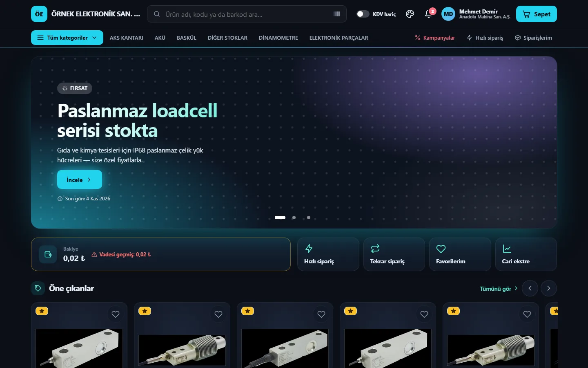Image resolution: width=588 pixels, height=368 pixels.
Task: Favorite the fifth featured product
Action: point(527,314)
